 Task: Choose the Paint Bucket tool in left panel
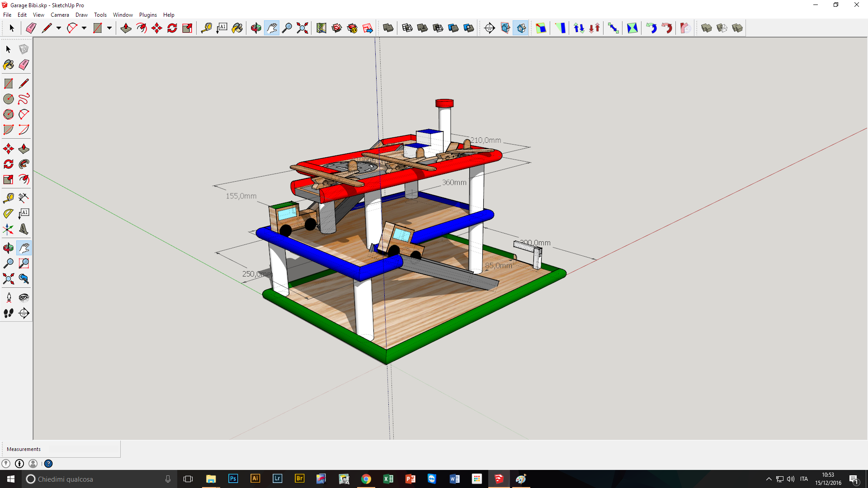[x=9, y=65]
